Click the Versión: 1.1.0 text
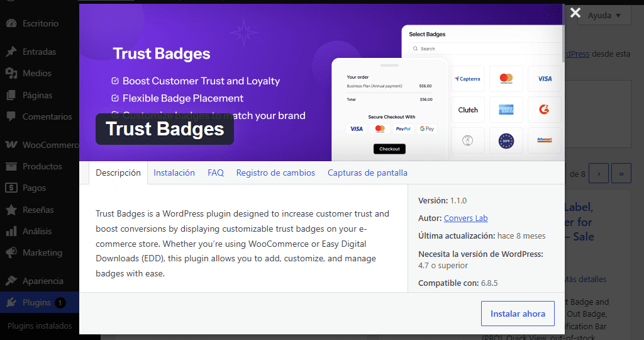The width and height of the screenshot is (644, 340). 442,201
